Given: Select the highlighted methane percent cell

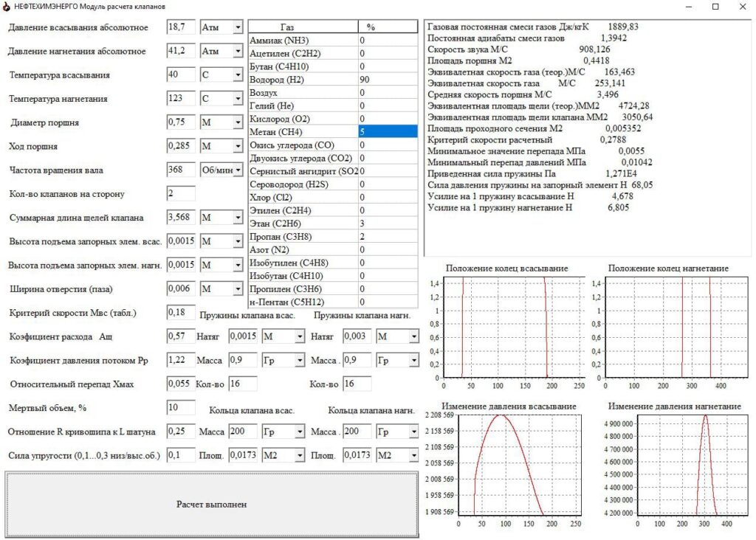Looking at the screenshot, I should click(388, 131).
